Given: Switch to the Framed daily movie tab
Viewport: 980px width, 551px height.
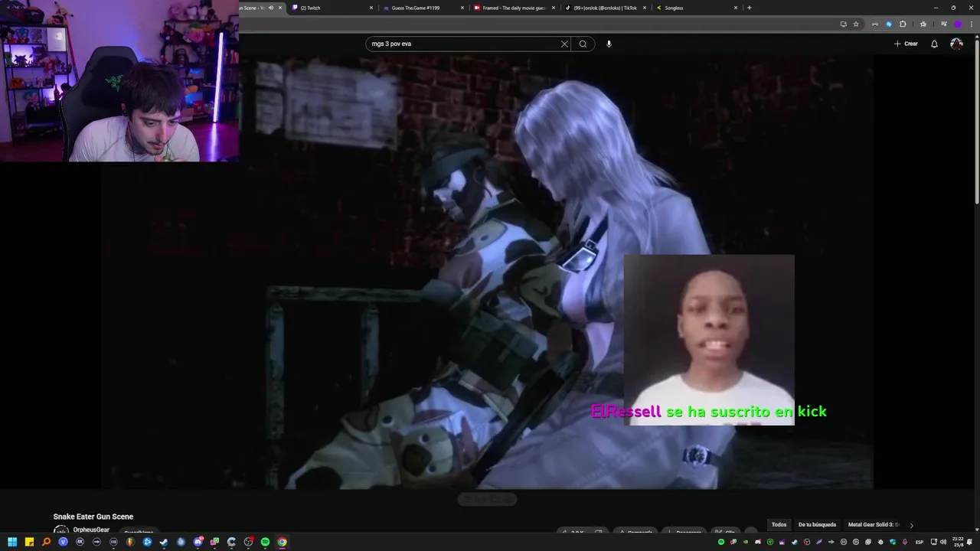Looking at the screenshot, I should click(x=514, y=8).
